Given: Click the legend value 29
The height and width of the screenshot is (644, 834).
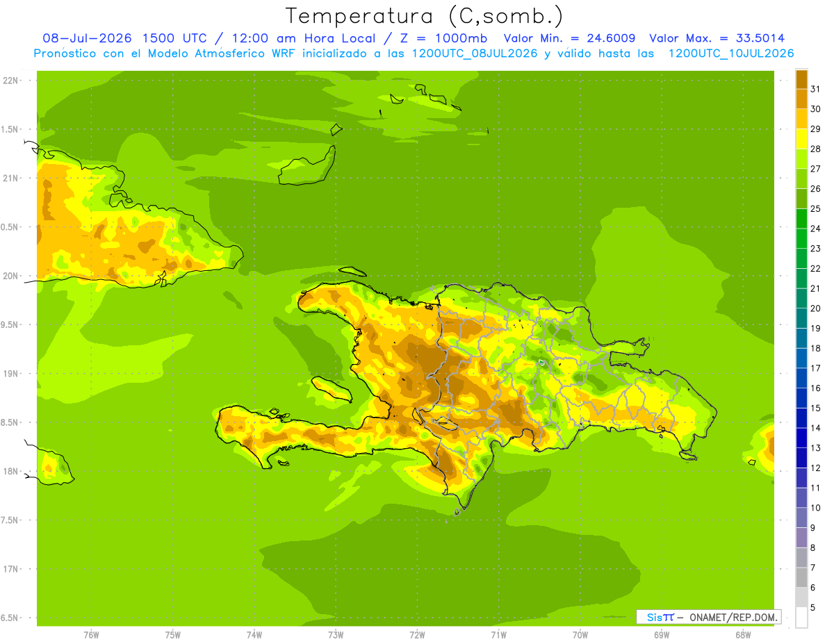Looking at the screenshot, I should 816,129.
